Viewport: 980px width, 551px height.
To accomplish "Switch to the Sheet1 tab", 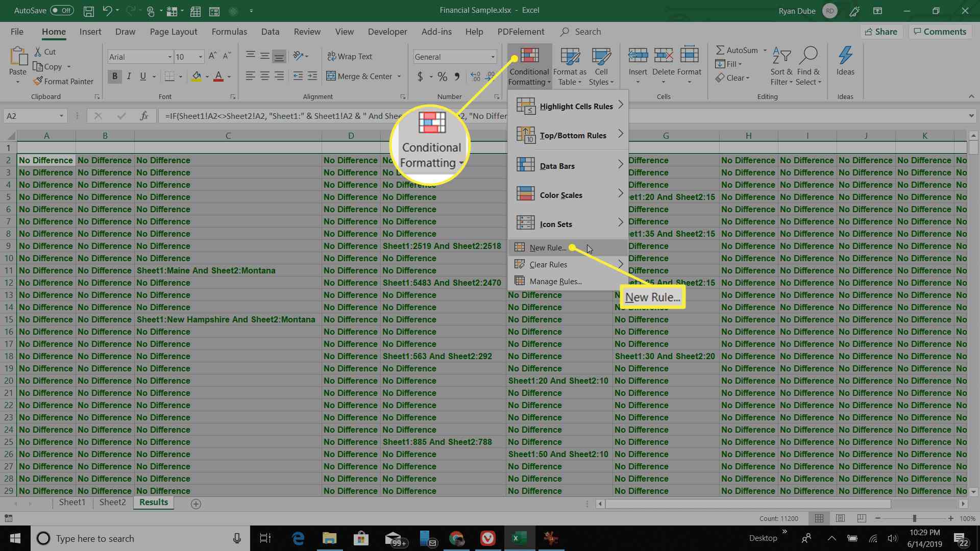I will 70,503.
